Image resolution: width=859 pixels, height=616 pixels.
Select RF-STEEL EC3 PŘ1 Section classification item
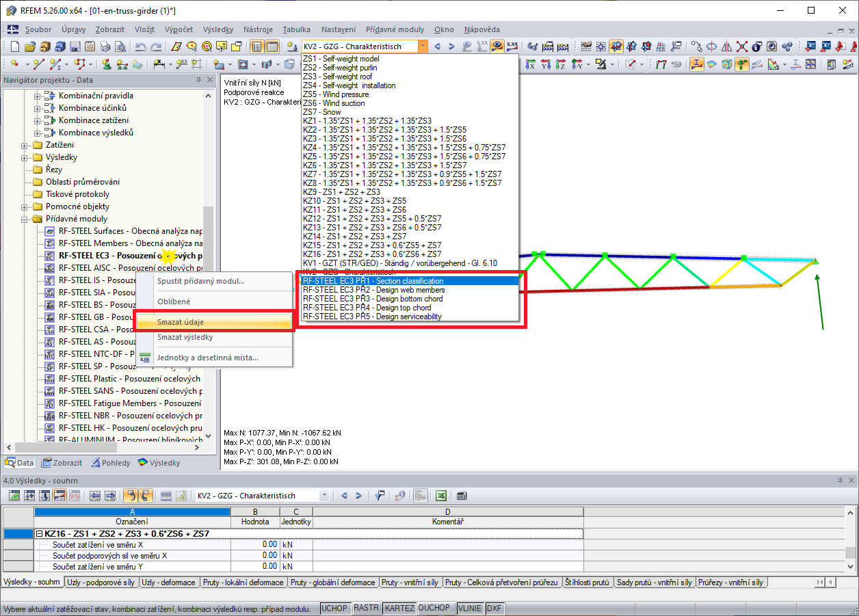[x=410, y=281]
